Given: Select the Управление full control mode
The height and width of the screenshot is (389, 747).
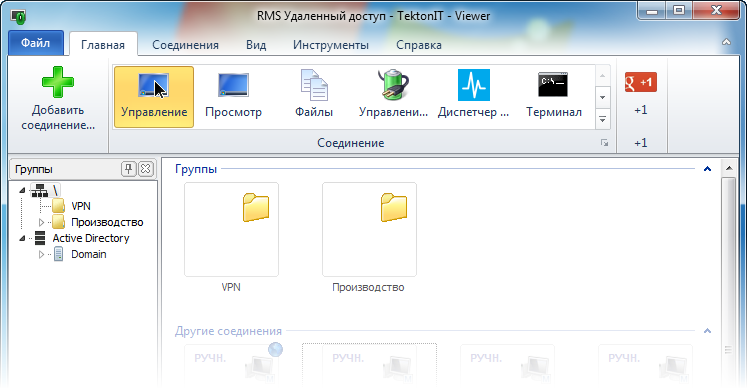Looking at the screenshot, I should (154, 97).
